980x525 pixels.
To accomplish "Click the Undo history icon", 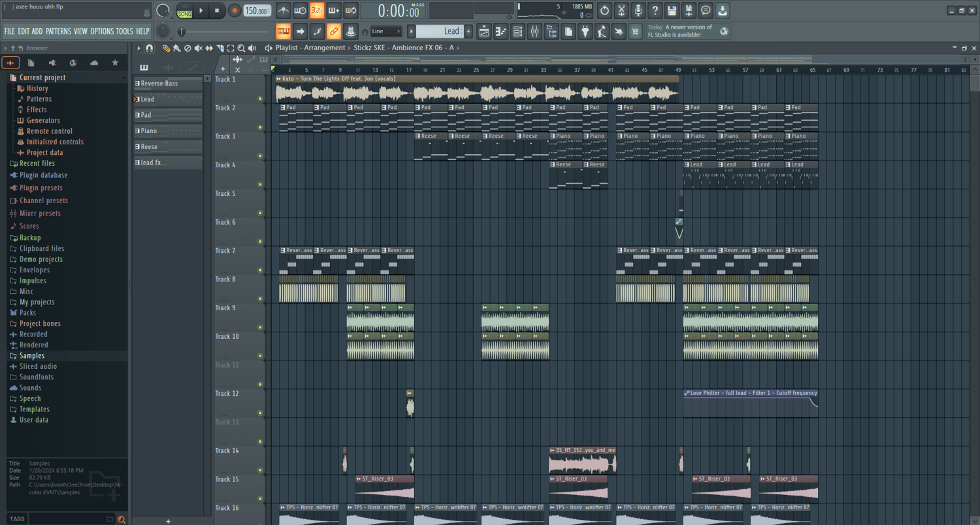I will coord(604,10).
